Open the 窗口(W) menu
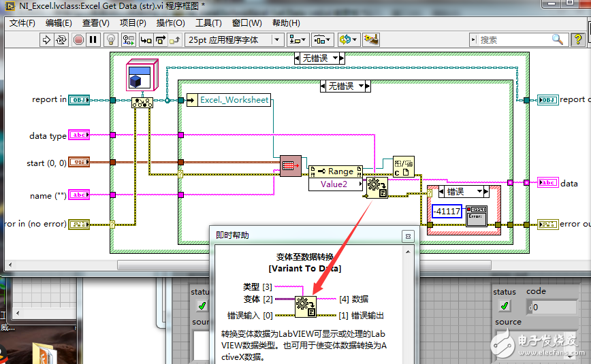 (247, 23)
